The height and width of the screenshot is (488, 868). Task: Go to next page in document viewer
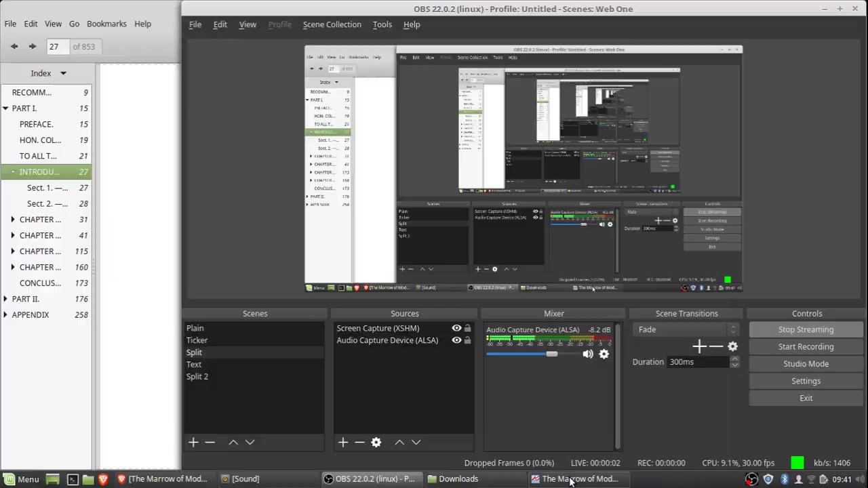click(x=32, y=46)
